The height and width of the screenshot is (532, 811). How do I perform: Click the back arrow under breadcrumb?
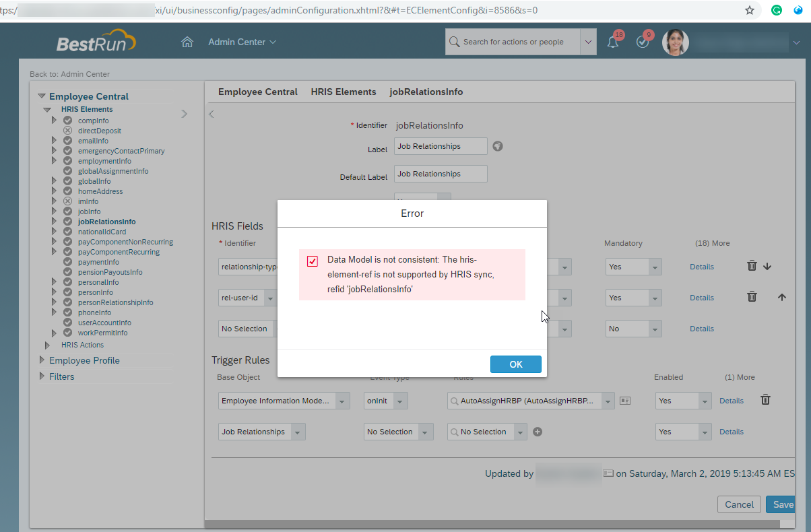(212, 114)
